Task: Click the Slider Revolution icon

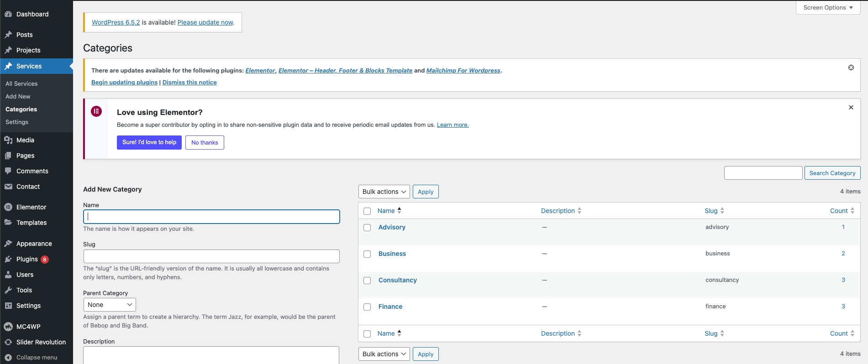Action: coord(8,342)
